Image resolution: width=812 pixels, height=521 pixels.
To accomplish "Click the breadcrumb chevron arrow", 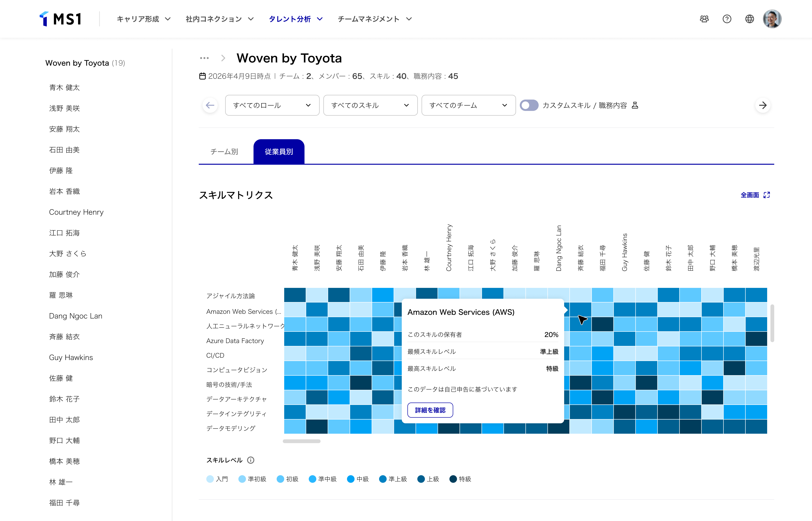I will click(223, 58).
